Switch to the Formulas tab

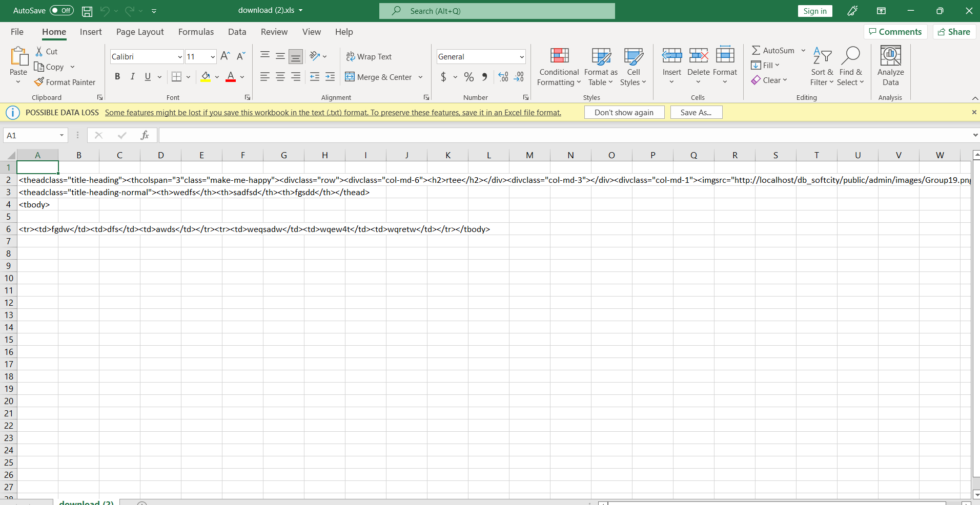pos(196,31)
